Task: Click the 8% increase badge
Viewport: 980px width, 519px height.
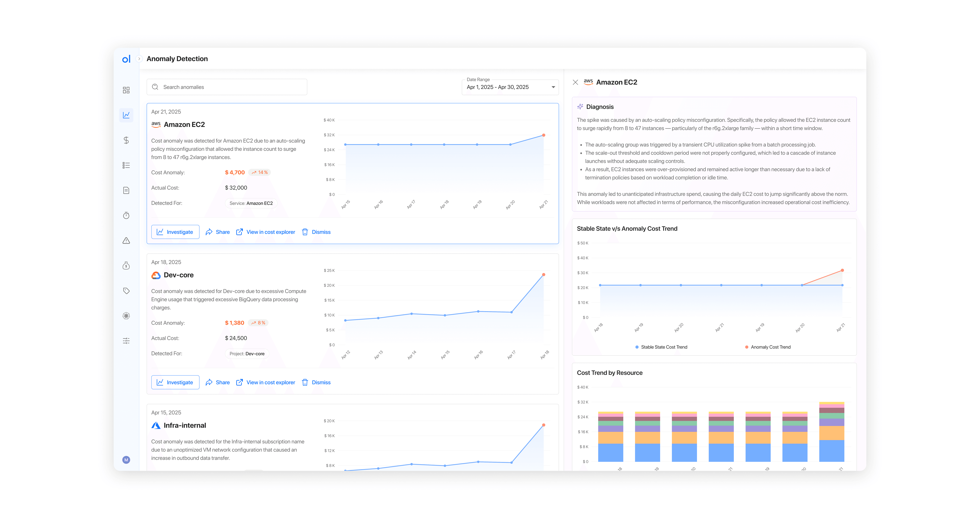Action: click(x=258, y=323)
